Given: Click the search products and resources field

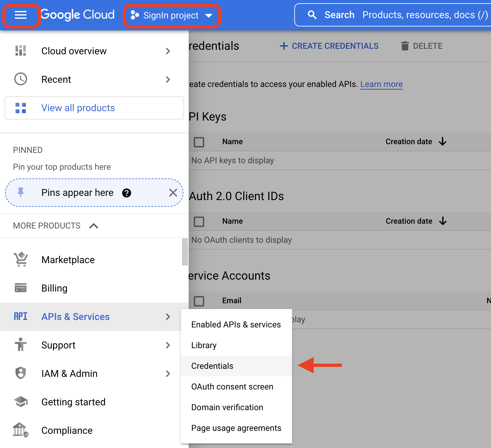Looking at the screenshot, I should [392, 15].
